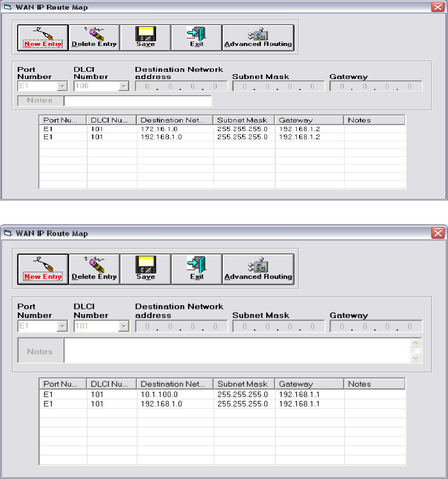The image size is (448, 479).
Task: Click Destination Net... header in lower table
Action: tap(175, 384)
